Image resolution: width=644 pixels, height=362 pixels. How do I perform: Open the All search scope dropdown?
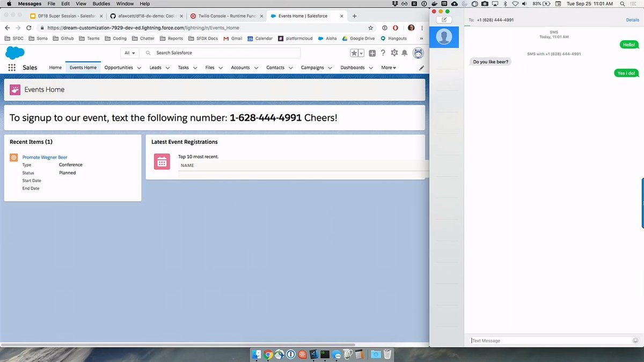[x=128, y=53]
